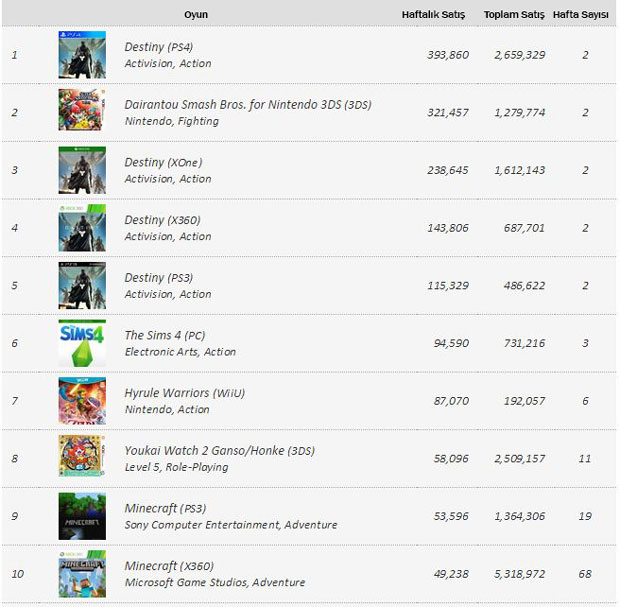The height and width of the screenshot is (607, 620).
Task: Click the Minecraft (X360) game title
Action: (x=168, y=566)
